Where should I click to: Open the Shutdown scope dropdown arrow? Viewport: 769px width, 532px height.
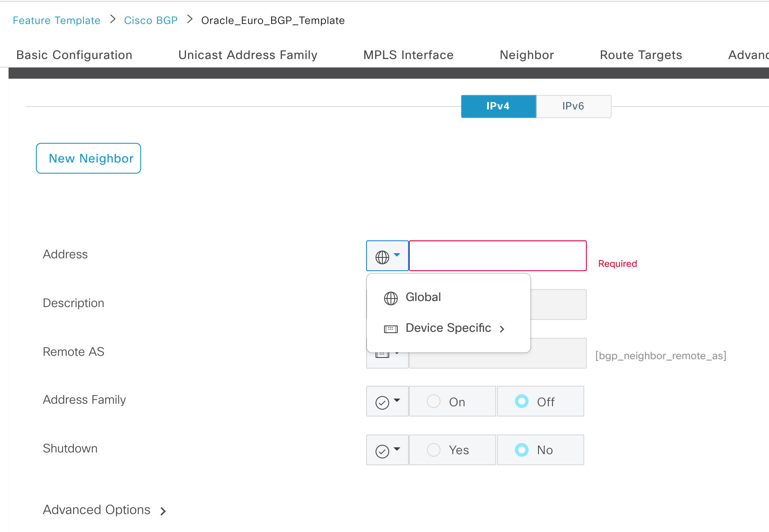coord(397,449)
